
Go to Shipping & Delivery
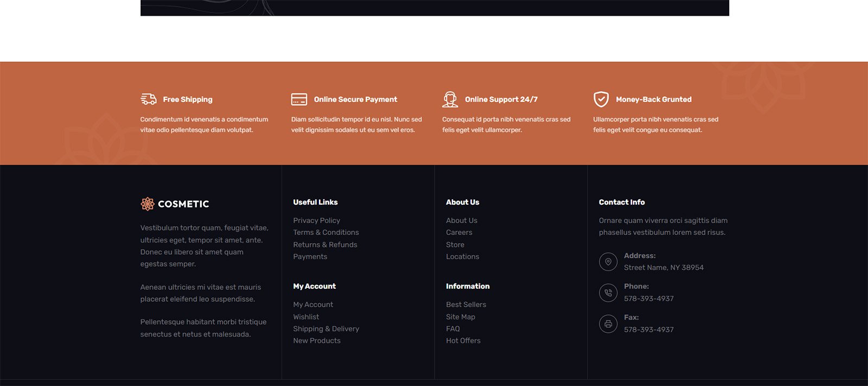coord(325,329)
